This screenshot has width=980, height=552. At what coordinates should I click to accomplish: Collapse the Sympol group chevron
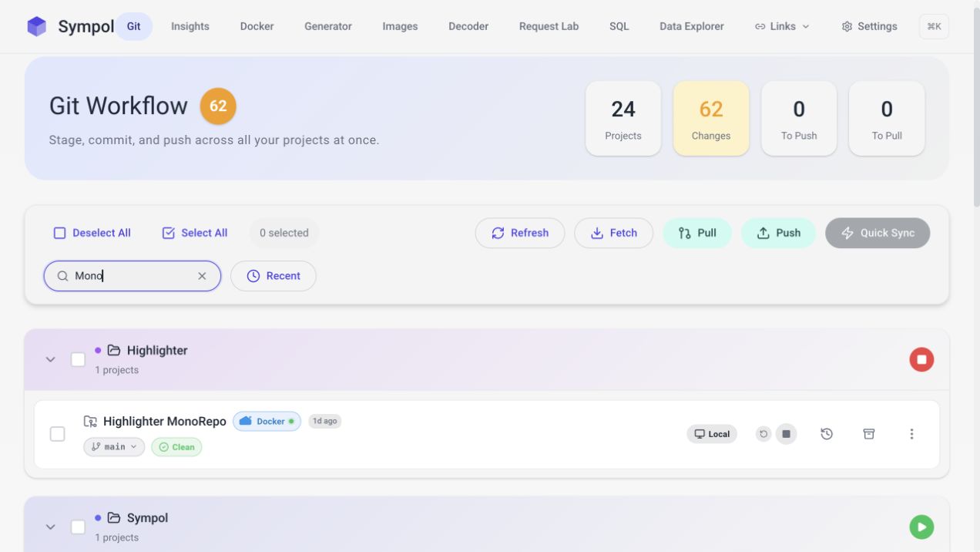click(x=51, y=527)
